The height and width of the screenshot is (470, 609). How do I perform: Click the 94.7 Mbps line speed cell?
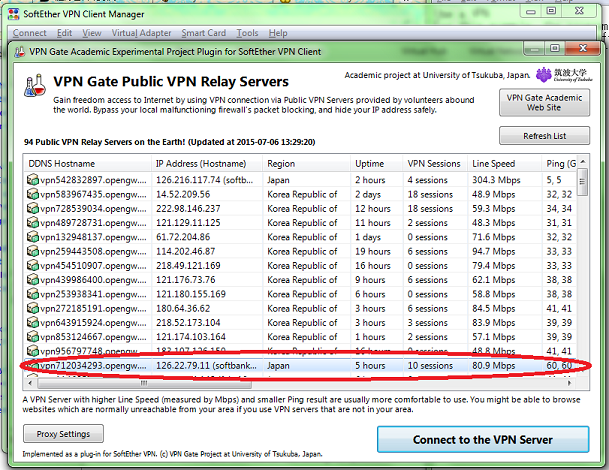[x=493, y=251]
